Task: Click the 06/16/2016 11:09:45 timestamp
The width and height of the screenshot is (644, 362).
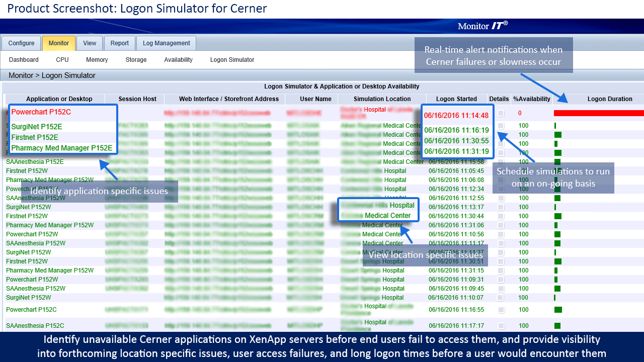Action: [x=456, y=289]
